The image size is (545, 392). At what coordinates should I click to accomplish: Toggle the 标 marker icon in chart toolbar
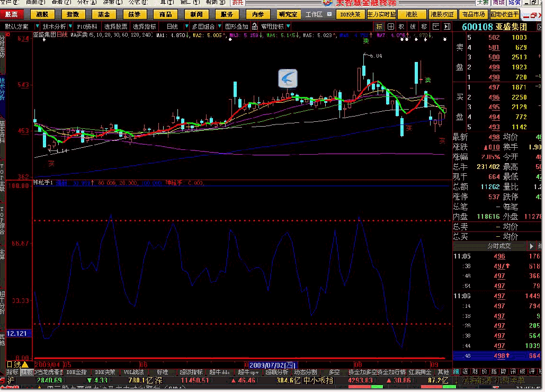tap(379, 26)
